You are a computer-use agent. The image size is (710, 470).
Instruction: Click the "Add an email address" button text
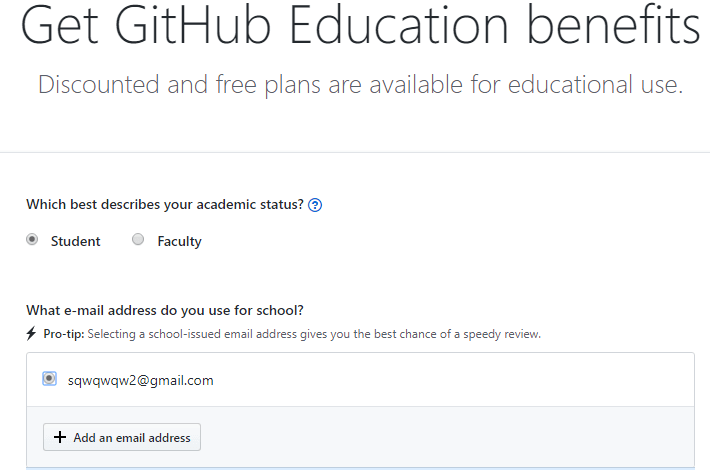point(132,437)
